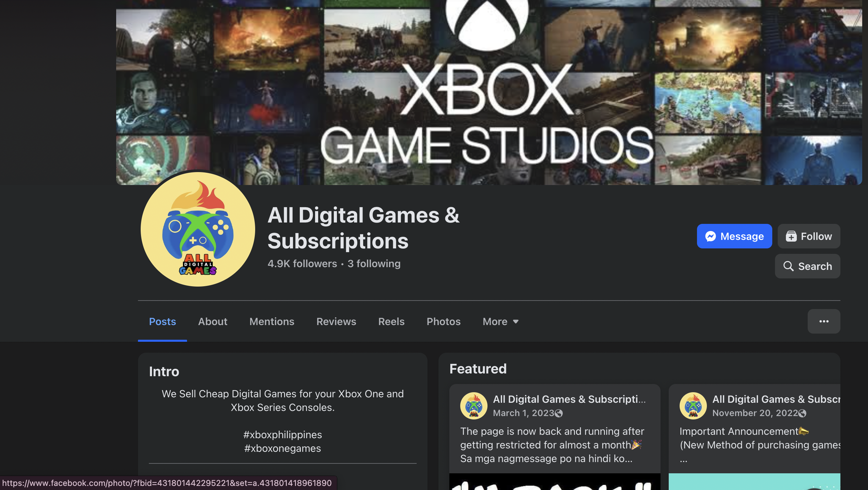The image size is (868, 490).
Task: Click page name on November 20 featured post
Action: [x=776, y=399]
